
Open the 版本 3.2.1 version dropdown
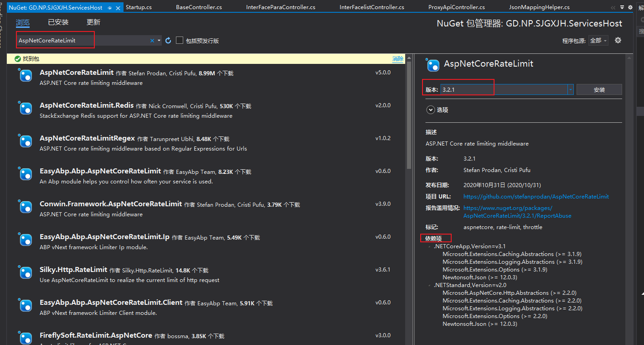(570, 89)
